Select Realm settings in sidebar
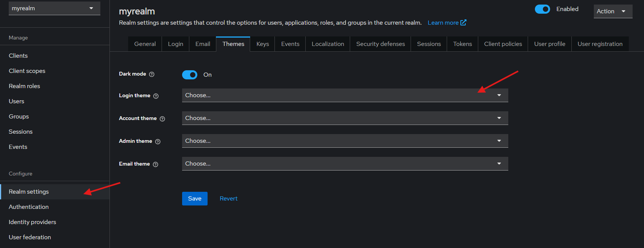The width and height of the screenshot is (644, 248). pyautogui.click(x=55, y=192)
